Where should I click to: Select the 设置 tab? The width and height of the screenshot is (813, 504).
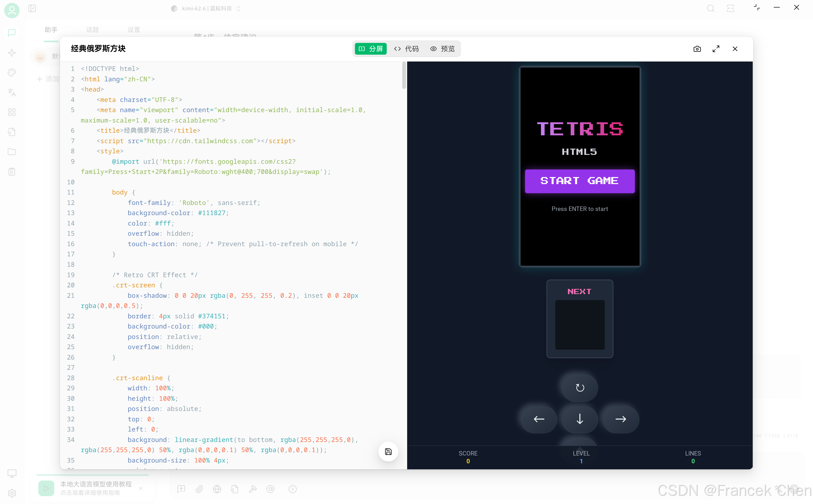(134, 30)
